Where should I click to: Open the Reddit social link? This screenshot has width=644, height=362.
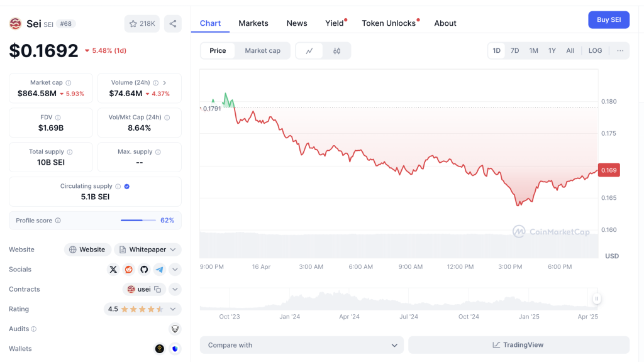pyautogui.click(x=128, y=270)
